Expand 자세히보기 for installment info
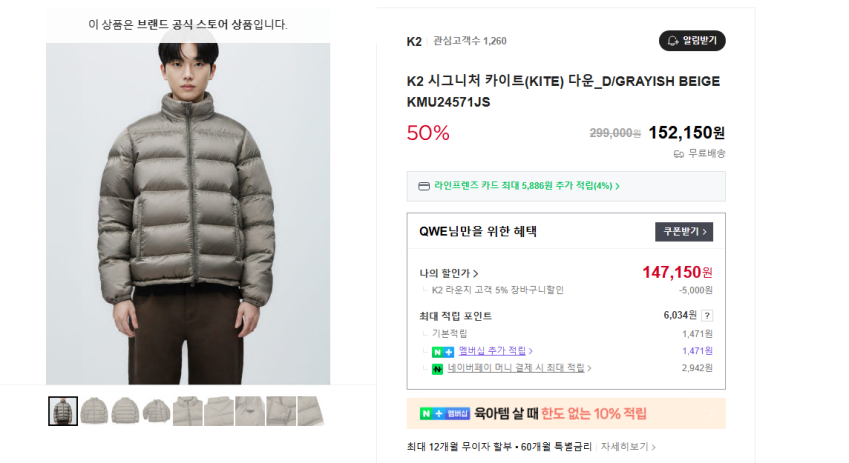 [x=628, y=446]
